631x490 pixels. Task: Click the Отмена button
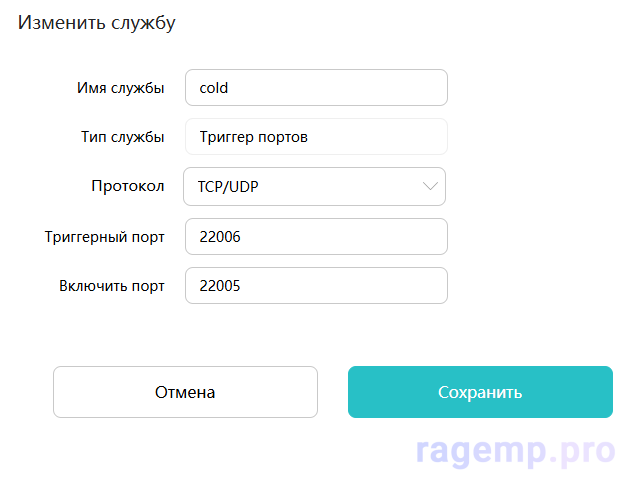[185, 392]
